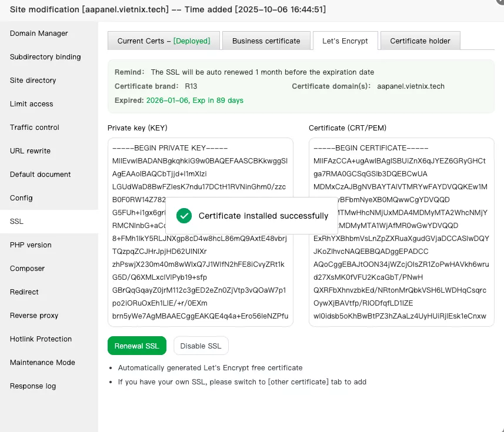Click the Renewal SSL button
Image resolution: width=504 pixels, height=432 pixels.
tap(136, 346)
